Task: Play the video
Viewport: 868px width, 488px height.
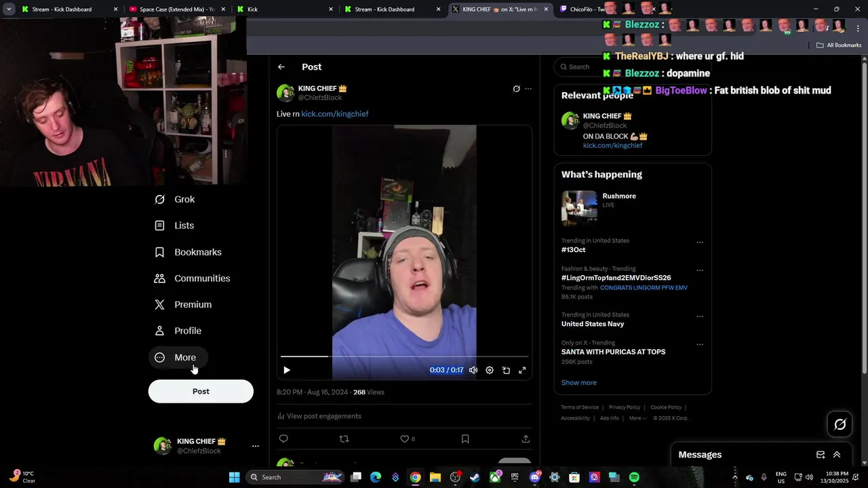Action: coord(287,370)
